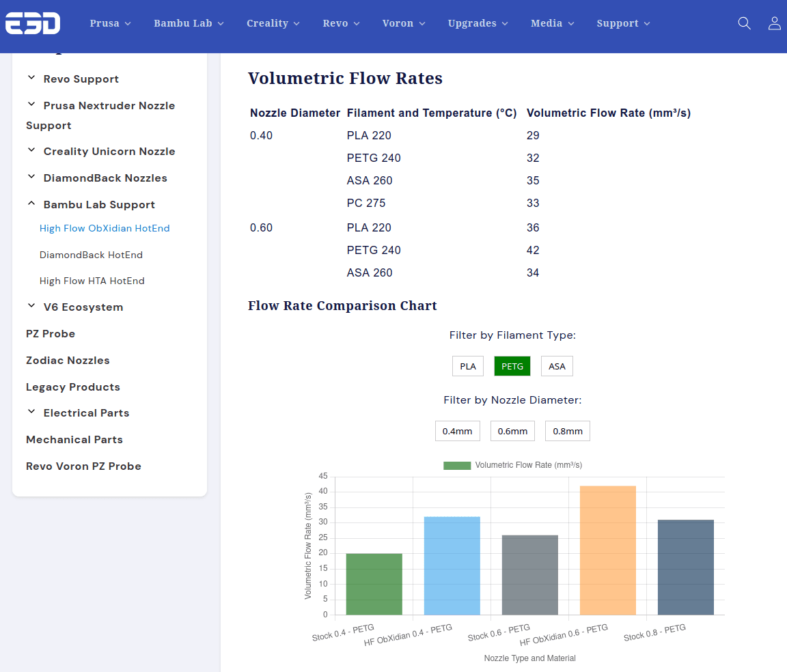Click the Flow Rate Comparison Chart heading
The image size is (787, 672).
pos(342,306)
